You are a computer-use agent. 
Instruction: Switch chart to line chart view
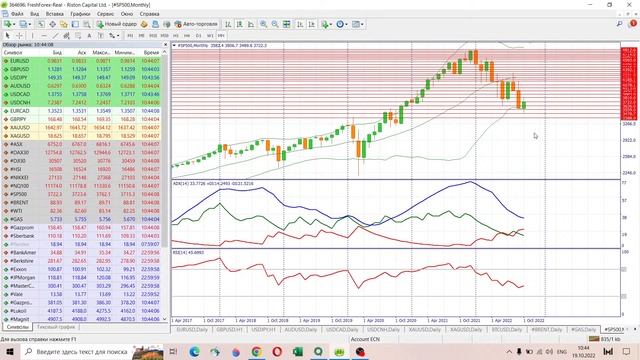click(x=251, y=24)
